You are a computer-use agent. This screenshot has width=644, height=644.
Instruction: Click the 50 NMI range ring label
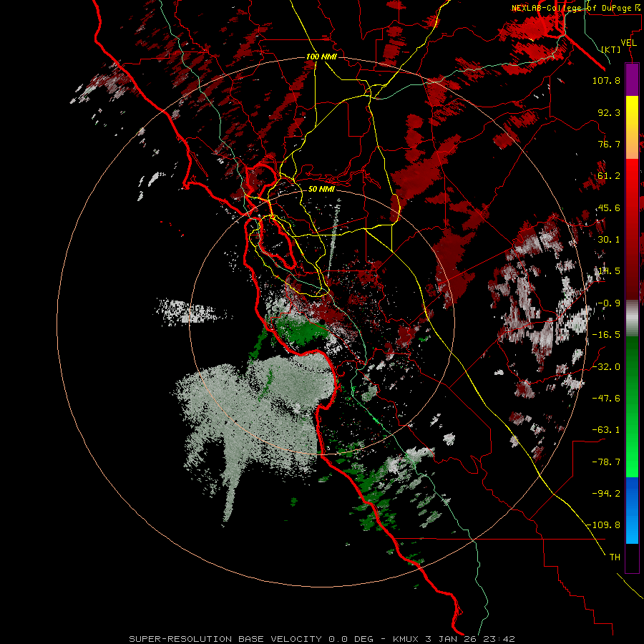(321, 189)
